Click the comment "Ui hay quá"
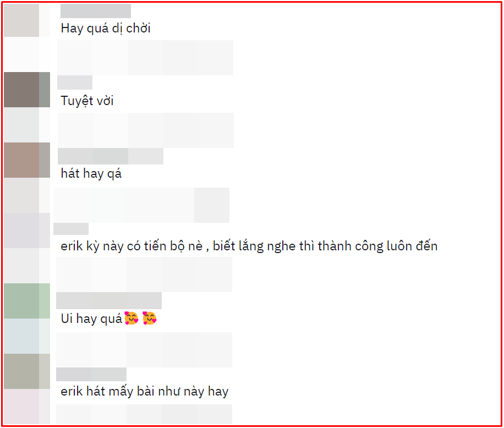504x428 pixels. 91,319
